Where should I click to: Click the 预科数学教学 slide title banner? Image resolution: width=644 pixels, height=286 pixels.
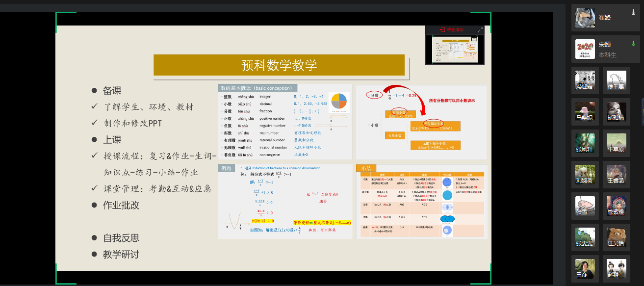coord(279,65)
